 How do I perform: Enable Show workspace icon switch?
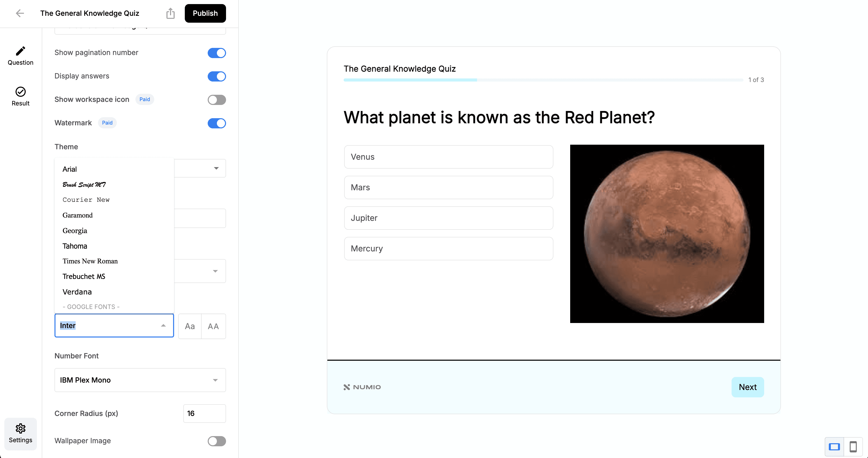pos(217,100)
